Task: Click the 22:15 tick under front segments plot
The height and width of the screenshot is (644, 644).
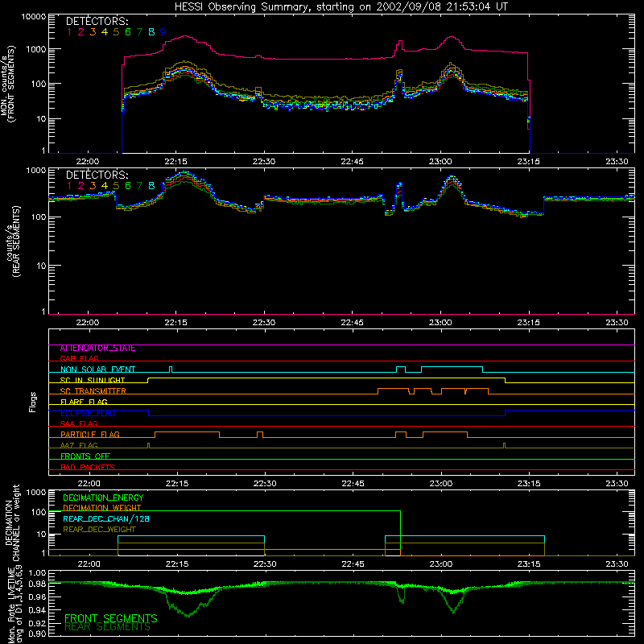Action: point(175,162)
